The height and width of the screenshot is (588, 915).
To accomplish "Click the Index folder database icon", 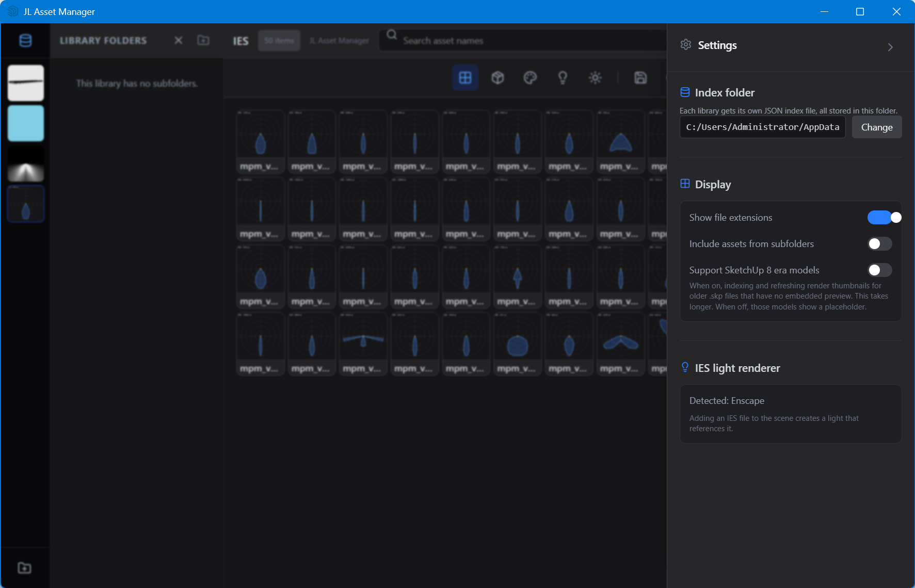I will 685,92.
